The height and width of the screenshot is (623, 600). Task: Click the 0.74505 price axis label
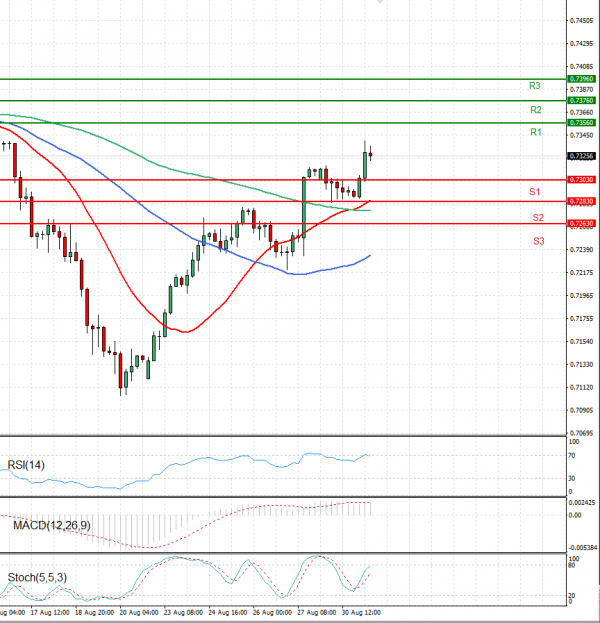[x=581, y=21]
